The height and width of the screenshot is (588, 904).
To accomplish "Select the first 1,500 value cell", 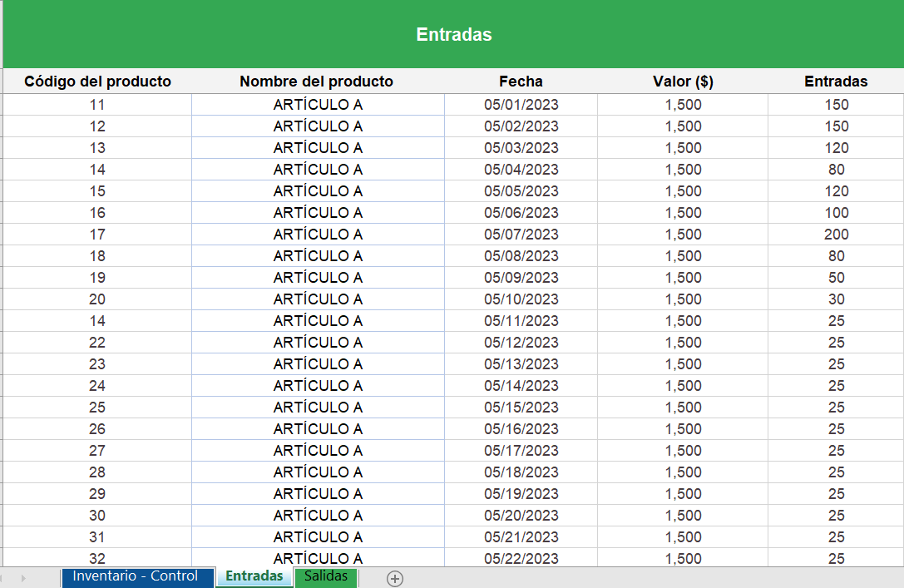I will [682, 105].
